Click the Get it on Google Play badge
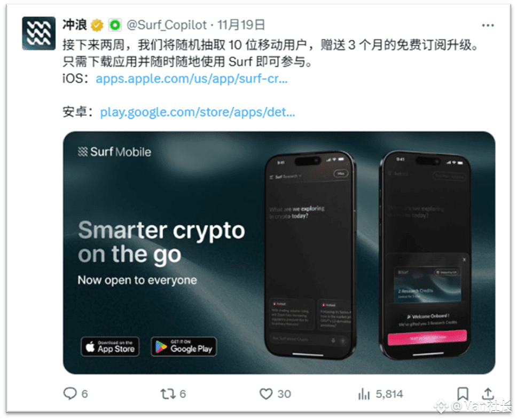 pos(184,346)
